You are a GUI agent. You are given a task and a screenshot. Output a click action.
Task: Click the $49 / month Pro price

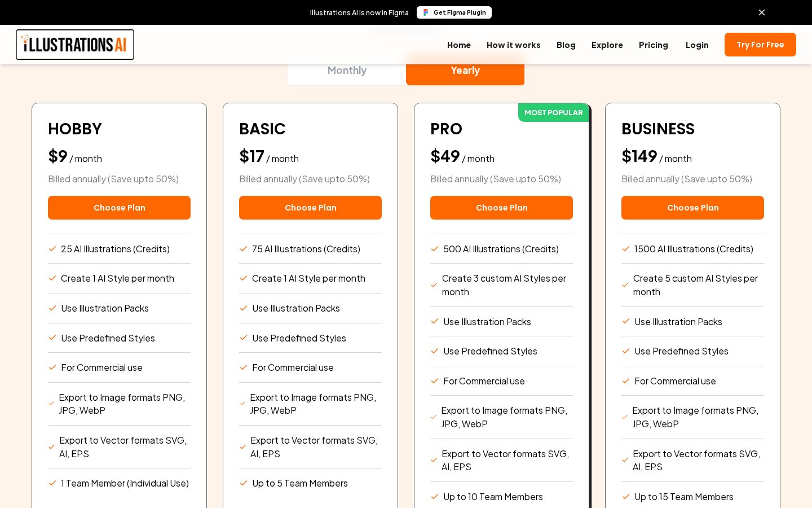[x=462, y=156]
